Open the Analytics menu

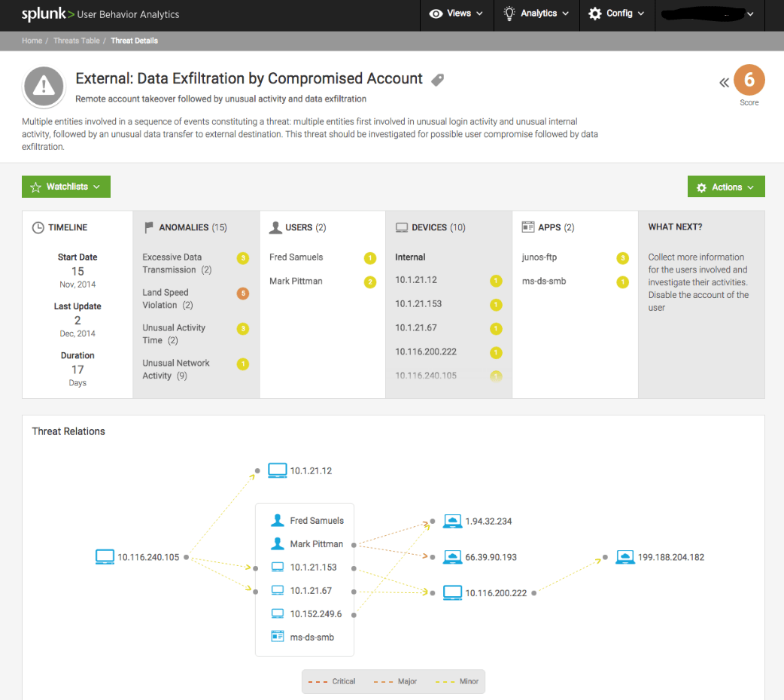536,14
